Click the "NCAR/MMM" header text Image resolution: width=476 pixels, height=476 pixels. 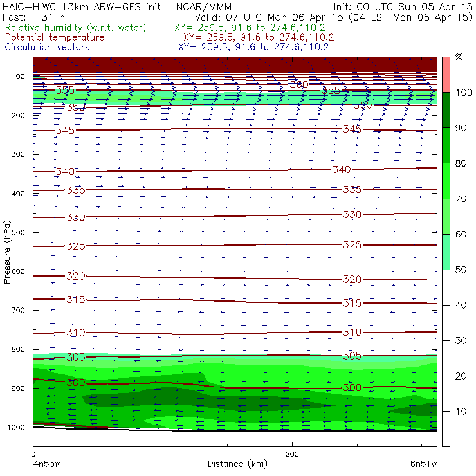tap(204, 7)
